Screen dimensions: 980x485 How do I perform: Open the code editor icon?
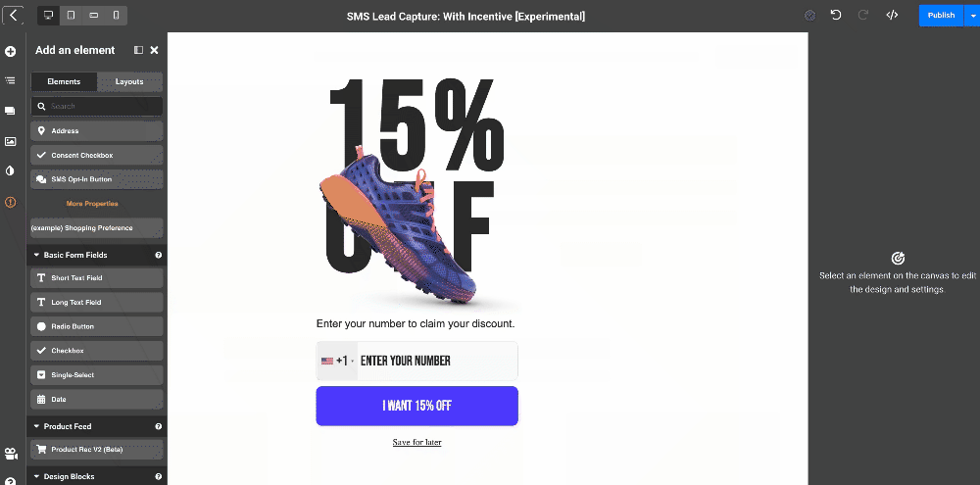click(x=892, y=16)
